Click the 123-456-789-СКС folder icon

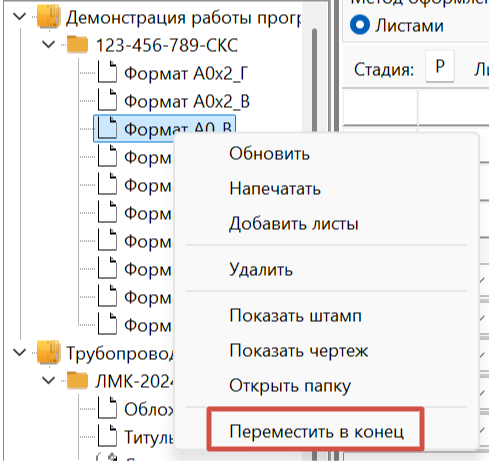click(77, 44)
